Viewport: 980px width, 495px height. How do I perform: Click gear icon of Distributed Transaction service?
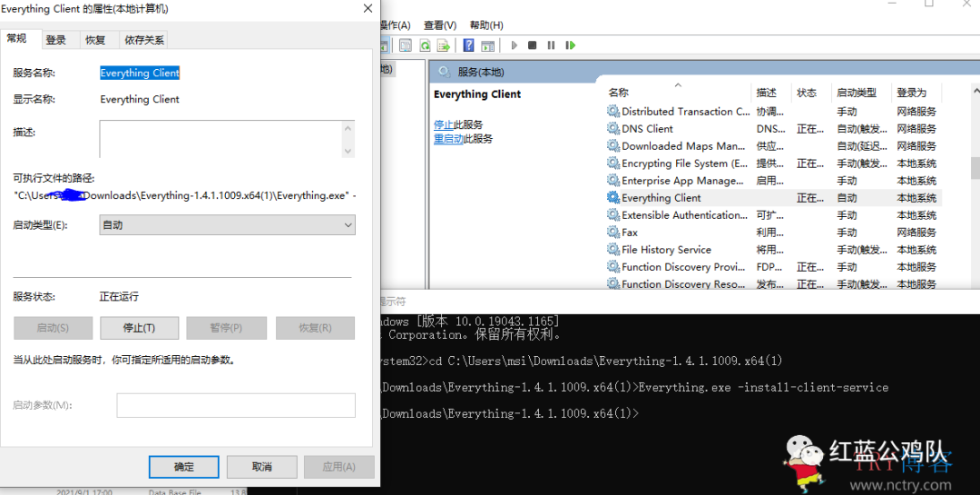click(613, 112)
